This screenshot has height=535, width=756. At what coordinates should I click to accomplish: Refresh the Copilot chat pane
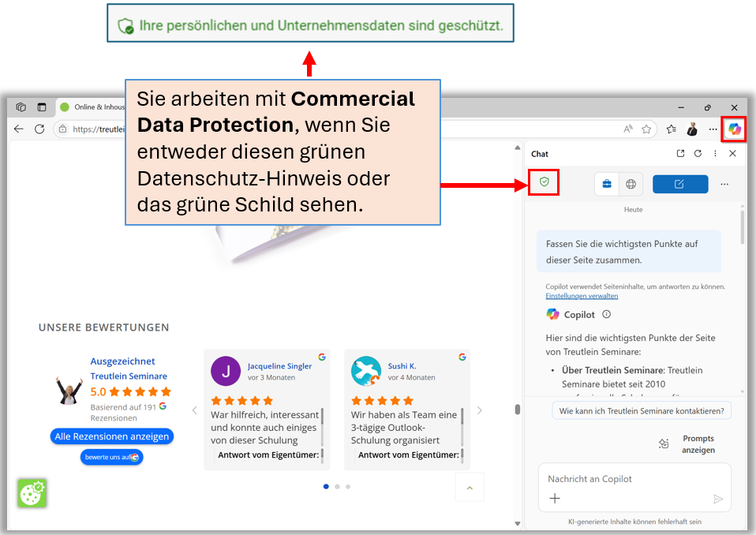[698, 153]
